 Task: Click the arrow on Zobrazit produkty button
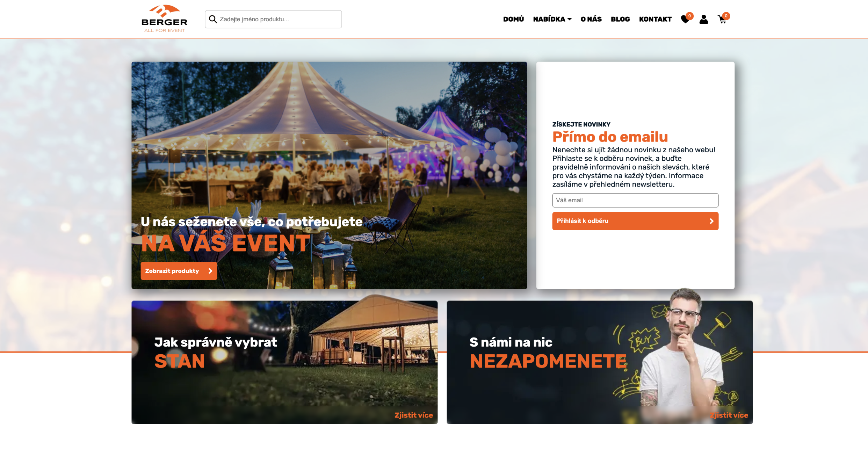pos(210,271)
